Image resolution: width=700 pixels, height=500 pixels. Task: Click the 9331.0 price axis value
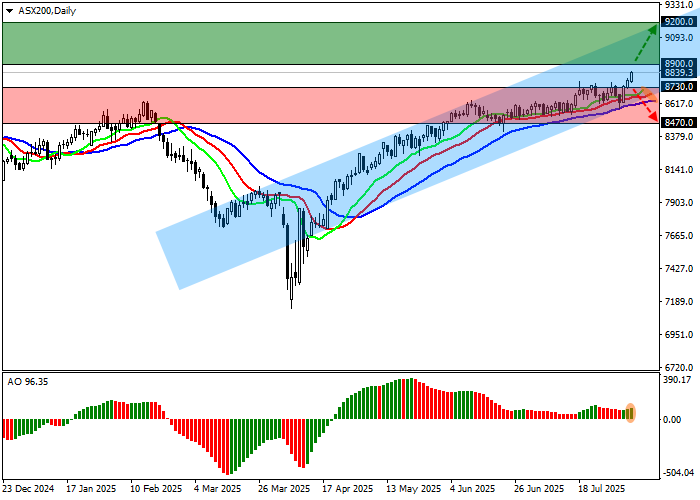[x=679, y=5]
